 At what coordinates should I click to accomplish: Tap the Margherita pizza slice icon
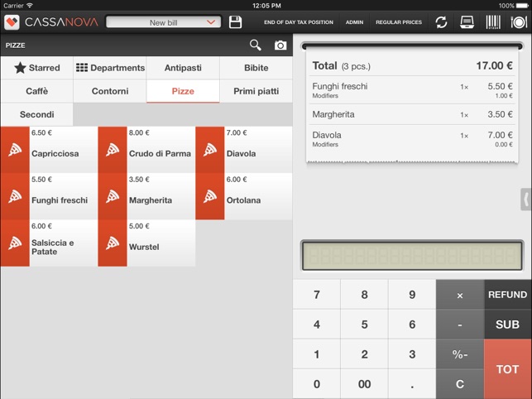[x=113, y=196]
